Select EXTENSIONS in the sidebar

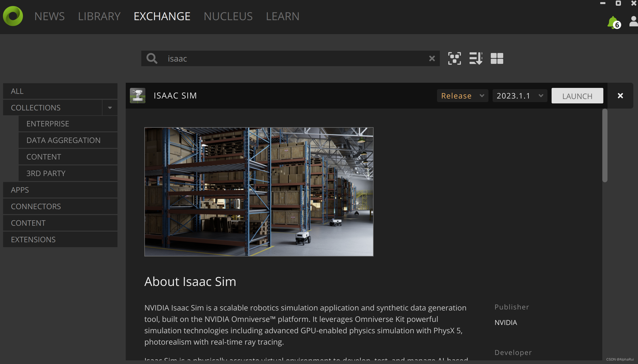[33, 239]
